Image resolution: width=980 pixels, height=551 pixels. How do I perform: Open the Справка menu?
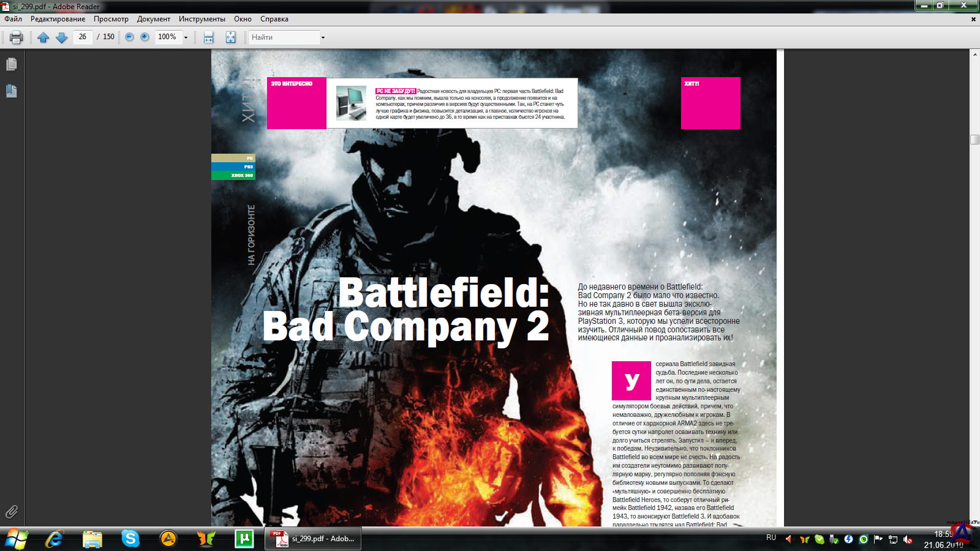[x=274, y=19]
